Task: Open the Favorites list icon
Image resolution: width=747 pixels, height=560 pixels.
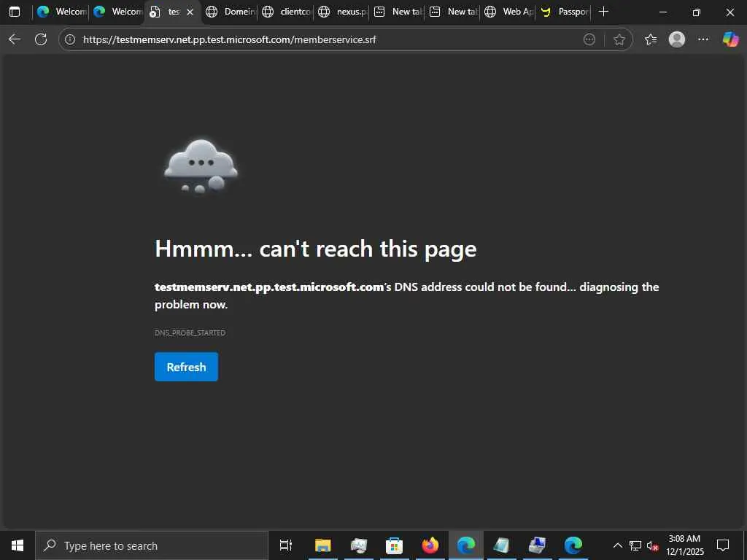Action: pyautogui.click(x=651, y=39)
